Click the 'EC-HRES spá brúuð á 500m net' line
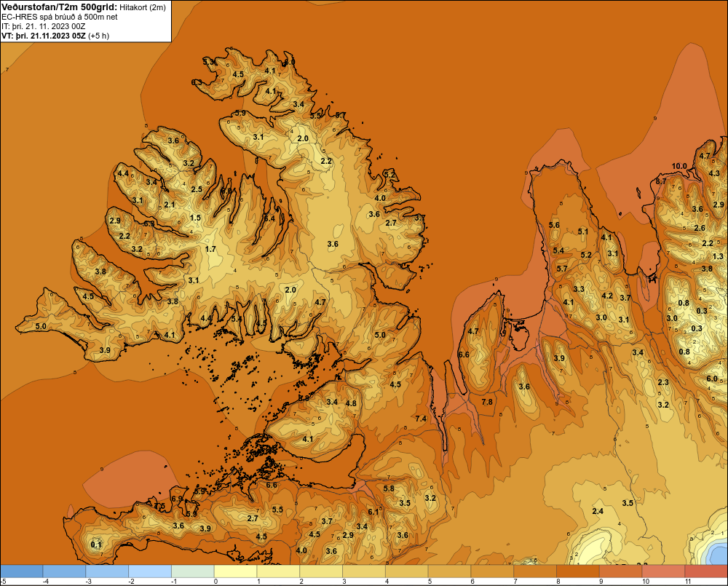Image resolution: width=728 pixels, height=586 pixels. coord(59,17)
